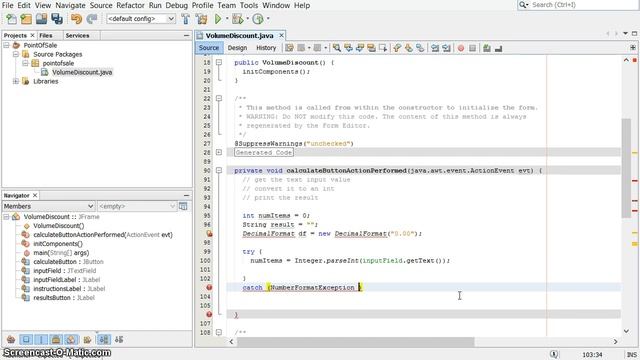Open the Tools menu
The image size is (640, 360).
249,5
